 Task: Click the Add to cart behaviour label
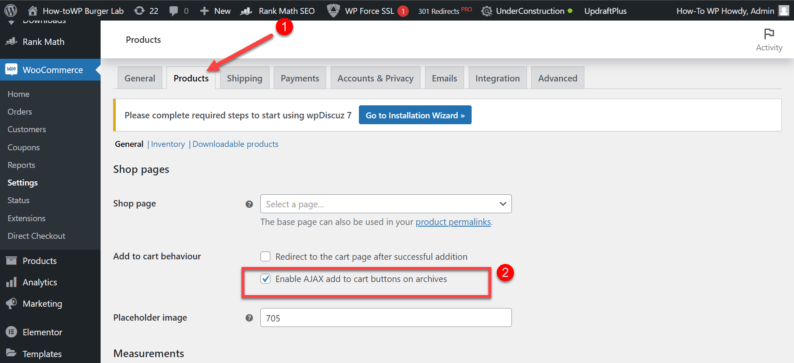pos(157,257)
